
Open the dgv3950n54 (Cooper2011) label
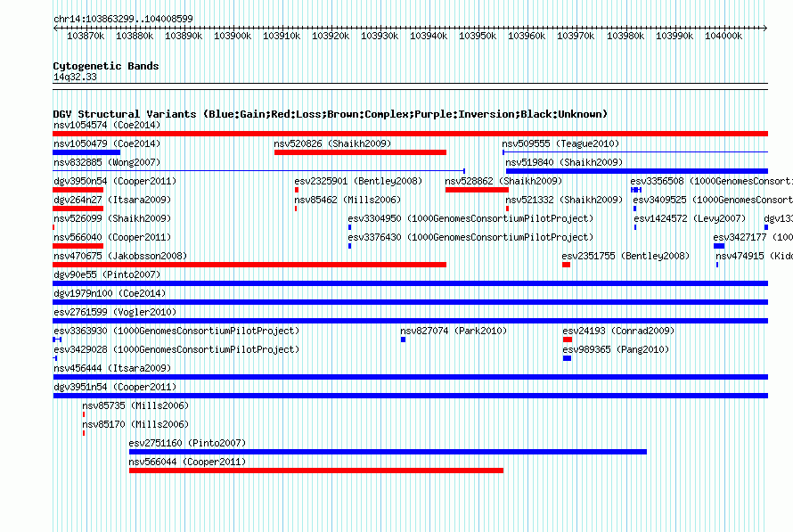(115, 181)
